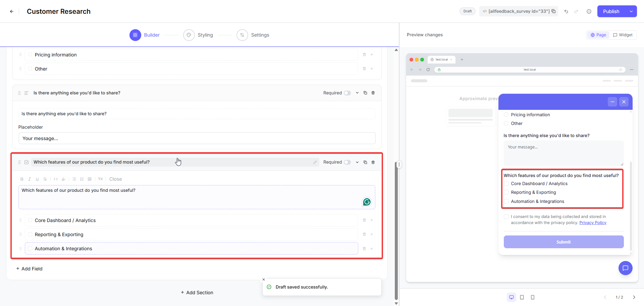Viewport: 644px width, 306px height.
Task: Select the Other radio in the preview
Action: coord(506,123)
